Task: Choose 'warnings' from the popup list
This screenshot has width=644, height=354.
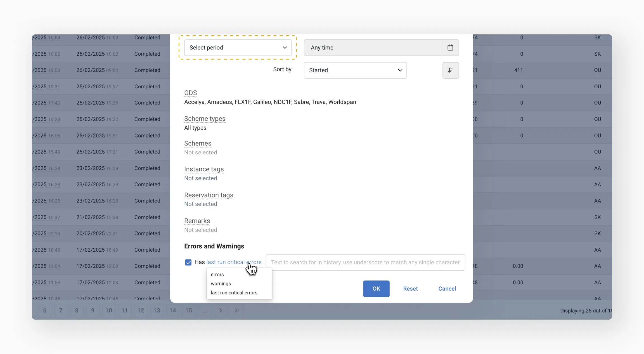Action: pyautogui.click(x=221, y=284)
